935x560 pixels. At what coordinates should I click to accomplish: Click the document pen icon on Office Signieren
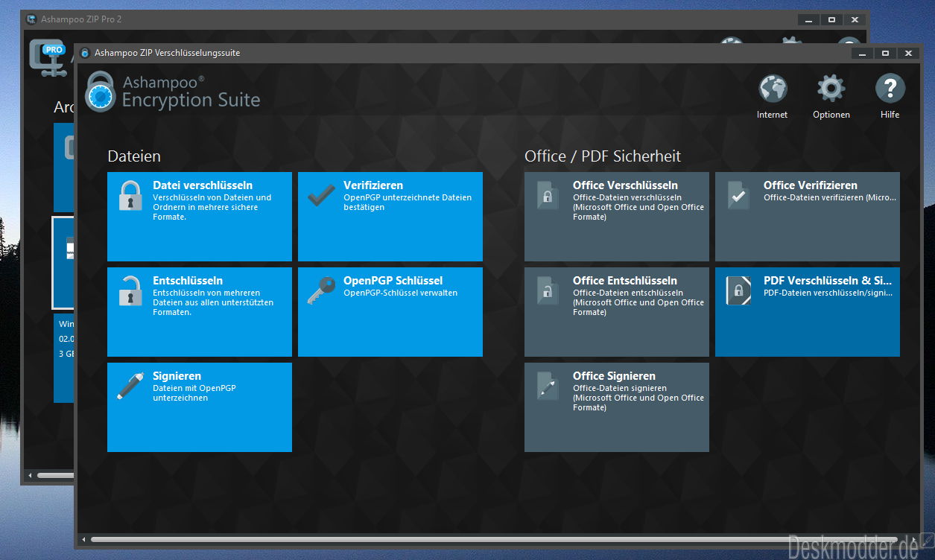[548, 386]
